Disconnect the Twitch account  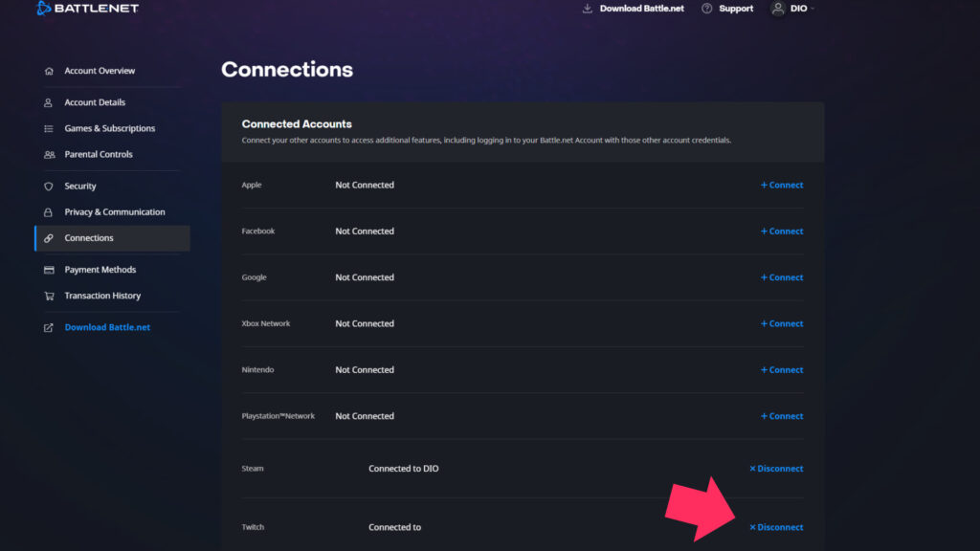click(775, 527)
